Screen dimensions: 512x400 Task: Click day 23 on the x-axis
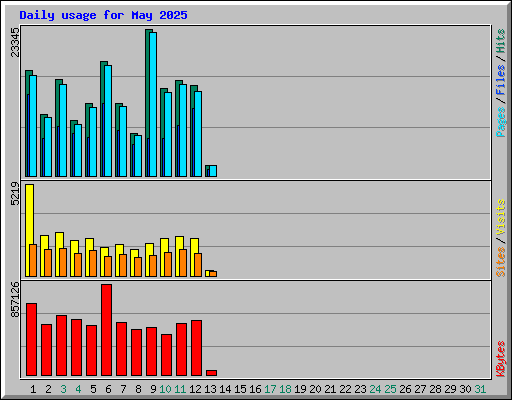[x=360, y=389]
